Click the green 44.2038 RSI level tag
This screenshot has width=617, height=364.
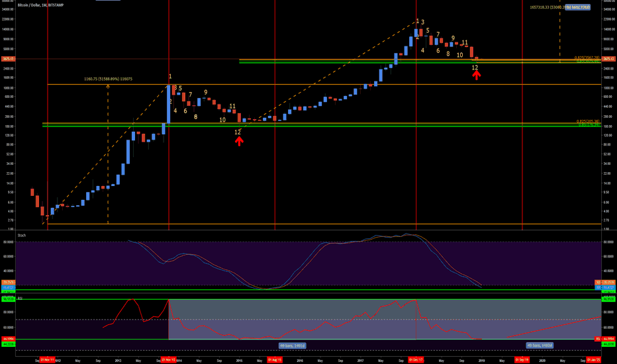pyautogui.click(x=8, y=344)
